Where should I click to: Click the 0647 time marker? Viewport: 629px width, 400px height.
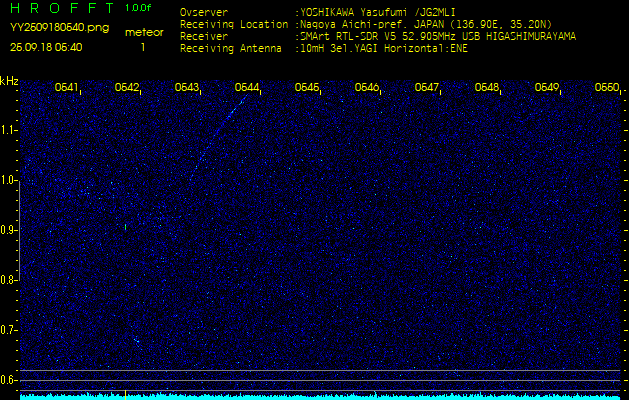[427, 88]
